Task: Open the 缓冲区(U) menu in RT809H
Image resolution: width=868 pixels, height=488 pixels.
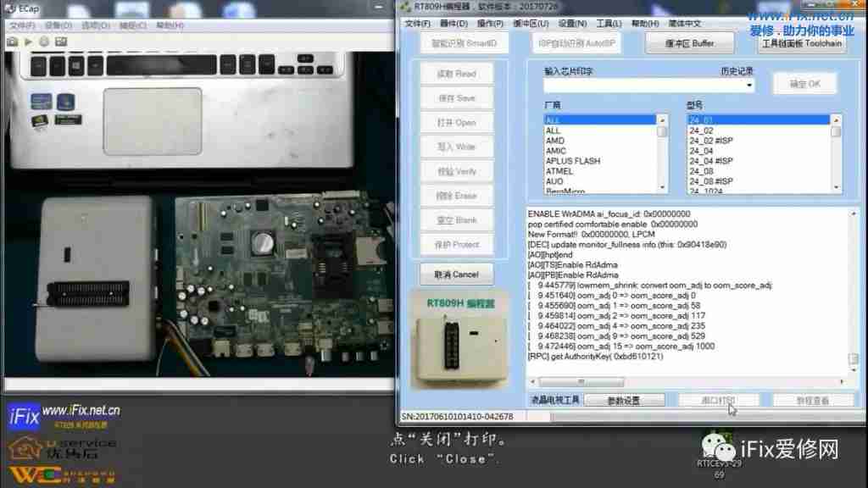Action: 530,24
